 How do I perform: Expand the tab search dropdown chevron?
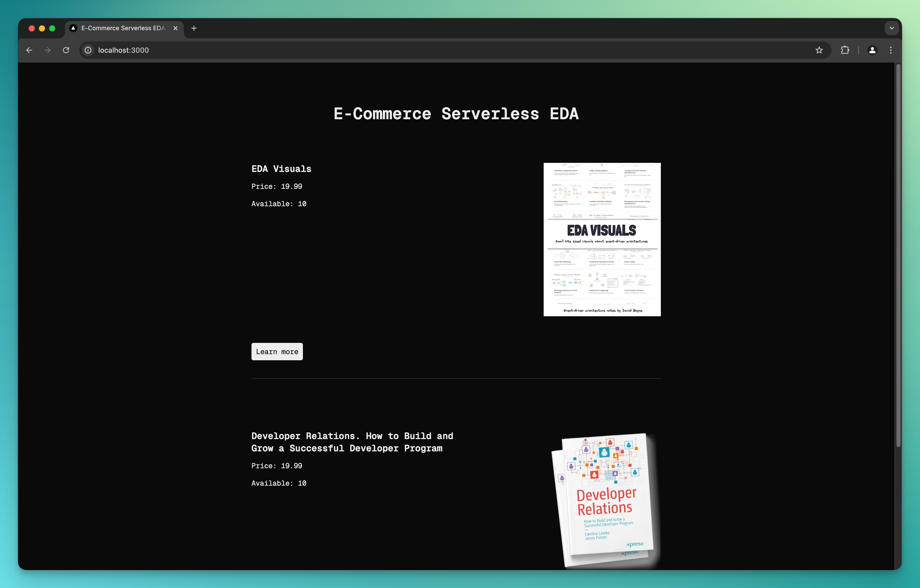[x=891, y=28]
